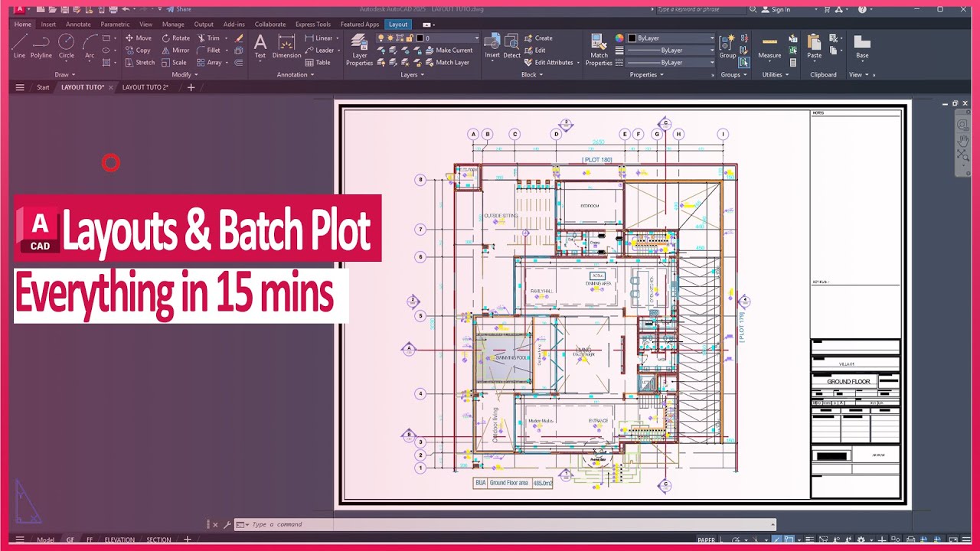
Task: Open Layer Properties manager
Action: (359, 49)
